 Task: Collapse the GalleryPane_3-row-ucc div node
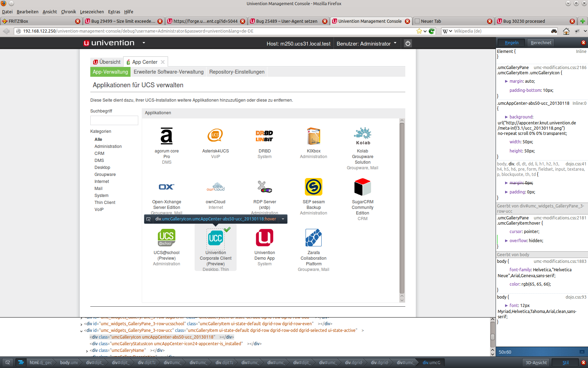81,331
